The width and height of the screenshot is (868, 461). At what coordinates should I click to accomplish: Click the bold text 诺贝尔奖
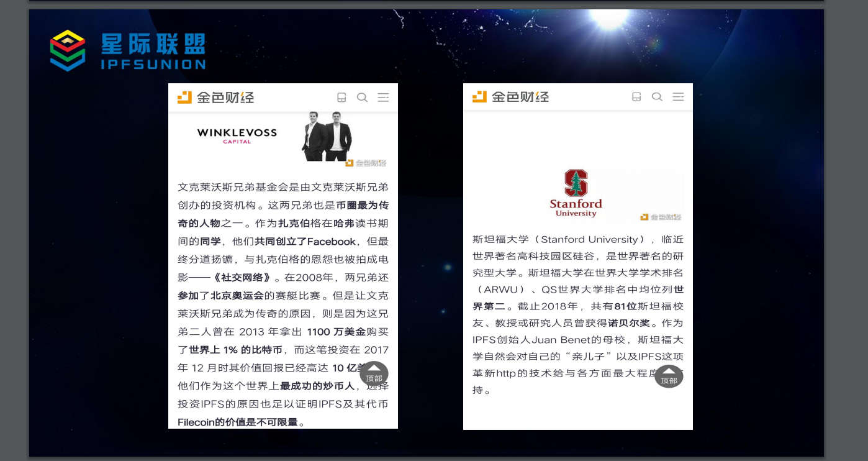629,323
